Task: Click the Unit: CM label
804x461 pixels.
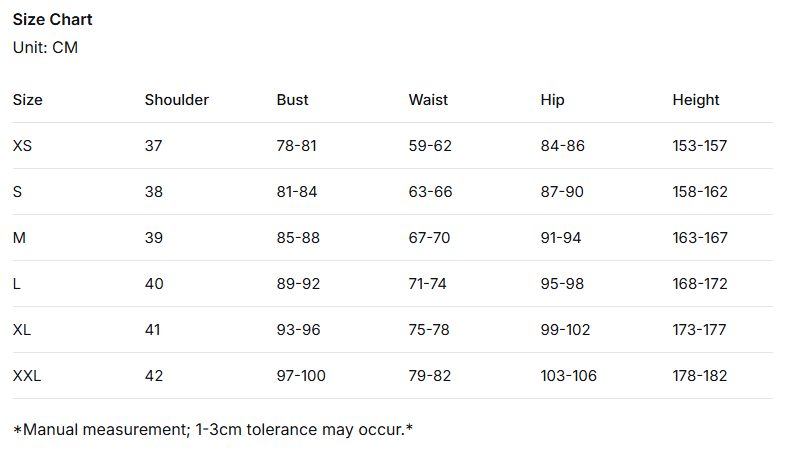Action: (x=45, y=48)
